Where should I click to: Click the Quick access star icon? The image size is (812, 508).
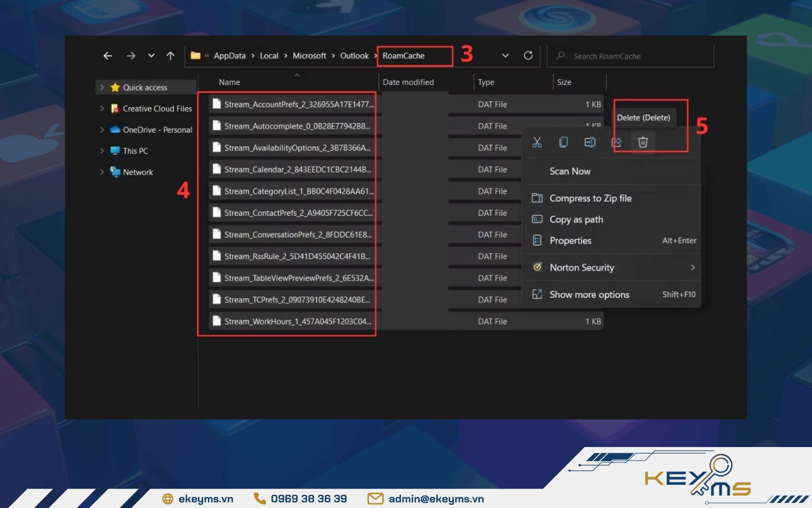tap(116, 87)
